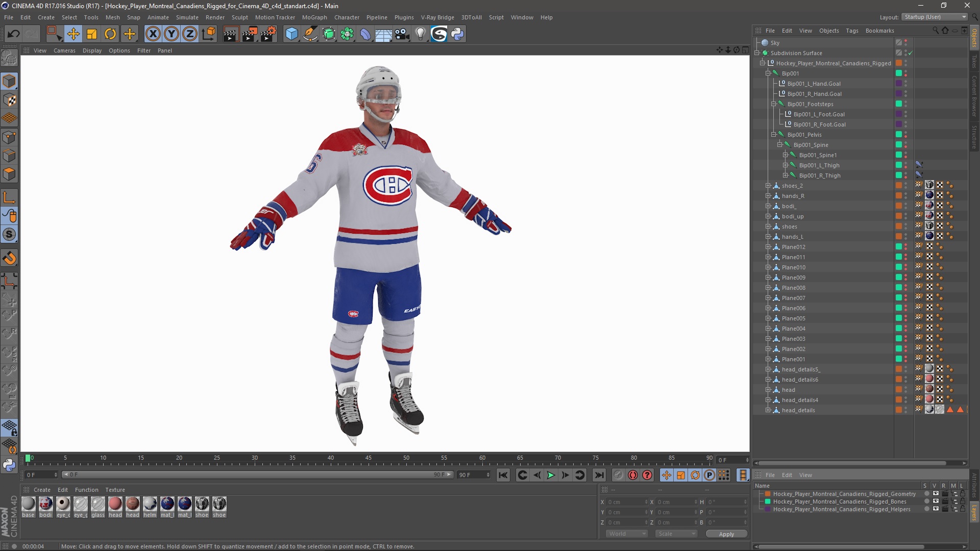Click the Floor environment icon
980x551 pixels.
coord(384,34)
